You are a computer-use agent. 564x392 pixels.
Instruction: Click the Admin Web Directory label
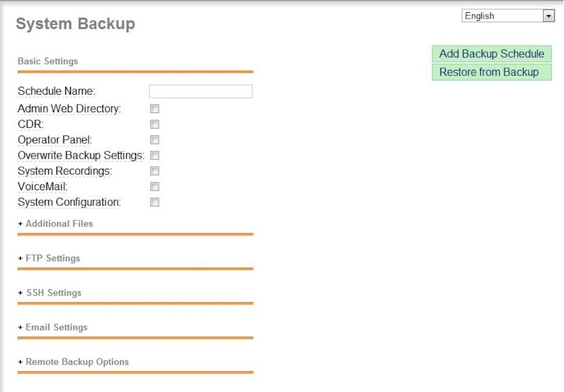click(69, 109)
